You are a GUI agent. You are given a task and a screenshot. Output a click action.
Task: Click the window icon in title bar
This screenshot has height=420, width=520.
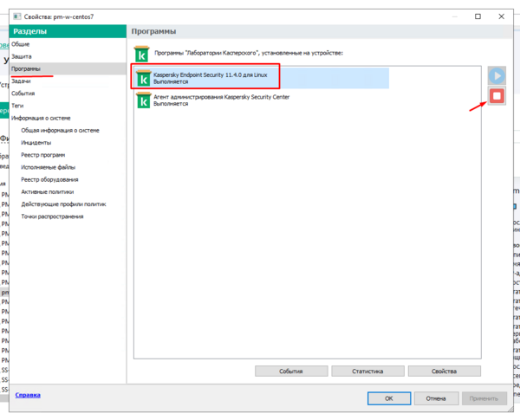point(17,16)
